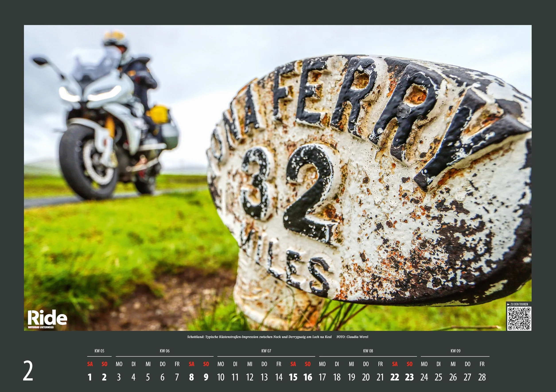Choose date 14 in the calendar
The image size is (556, 392).
coord(279,377)
